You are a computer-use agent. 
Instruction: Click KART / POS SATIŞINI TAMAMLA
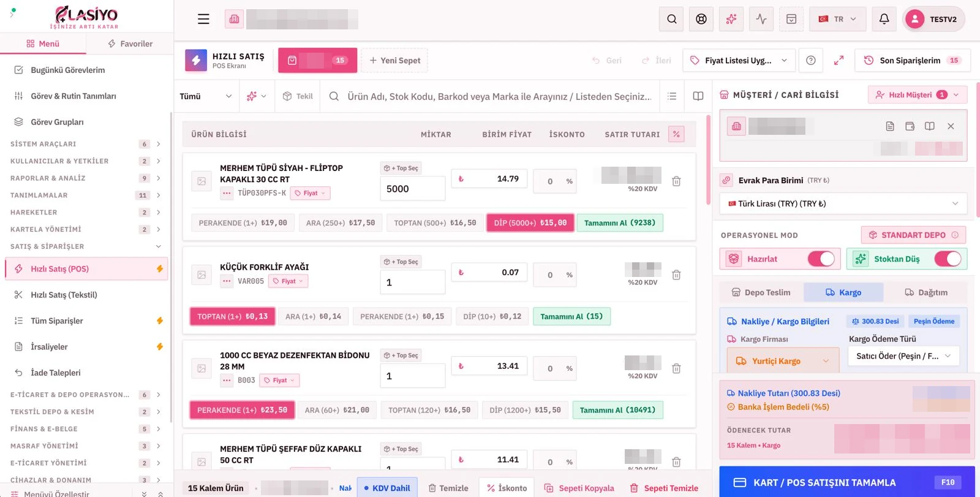[847, 482]
